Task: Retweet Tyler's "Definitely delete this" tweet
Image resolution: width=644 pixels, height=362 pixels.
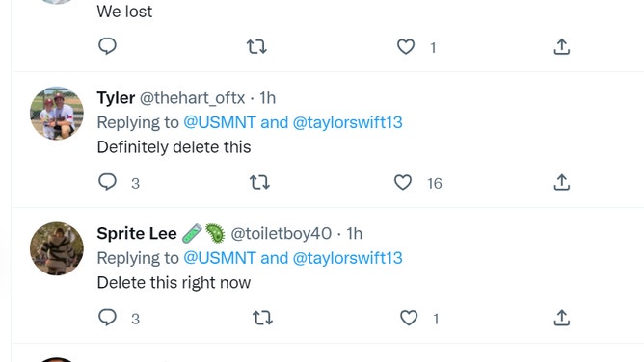Action: (259, 182)
